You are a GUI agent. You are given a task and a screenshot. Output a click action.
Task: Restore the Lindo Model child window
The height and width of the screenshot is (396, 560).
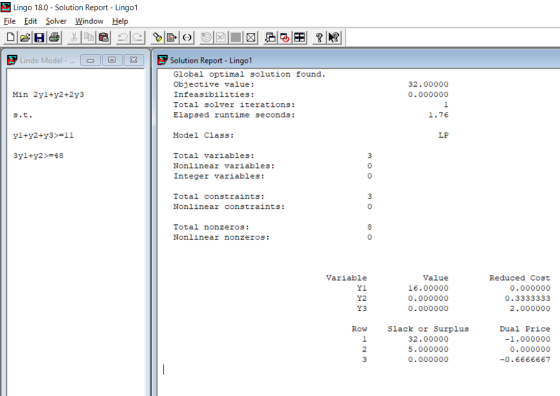point(112,60)
